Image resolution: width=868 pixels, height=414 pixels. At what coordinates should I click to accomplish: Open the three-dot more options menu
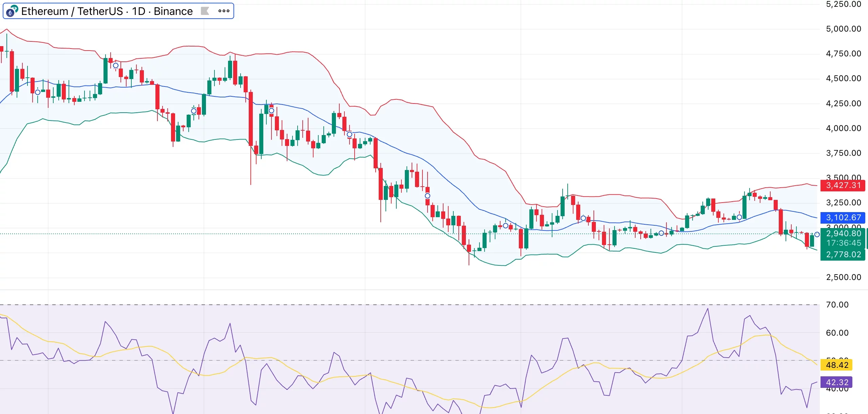[224, 11]
